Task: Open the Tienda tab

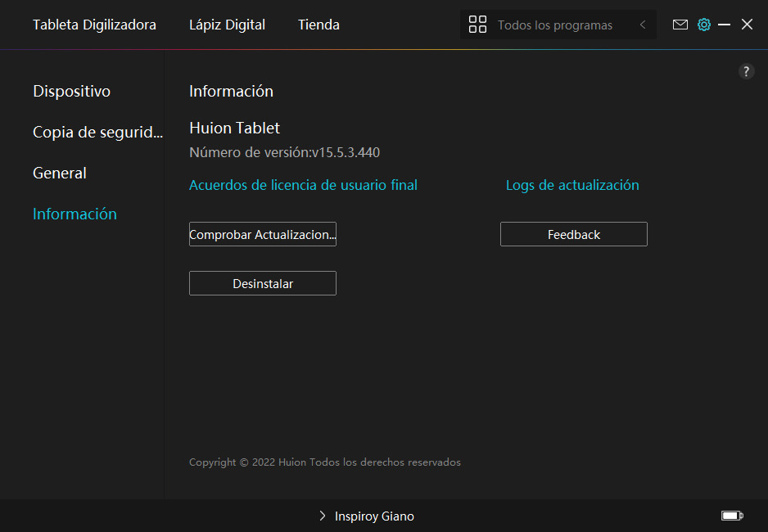Action: point(318,25)
